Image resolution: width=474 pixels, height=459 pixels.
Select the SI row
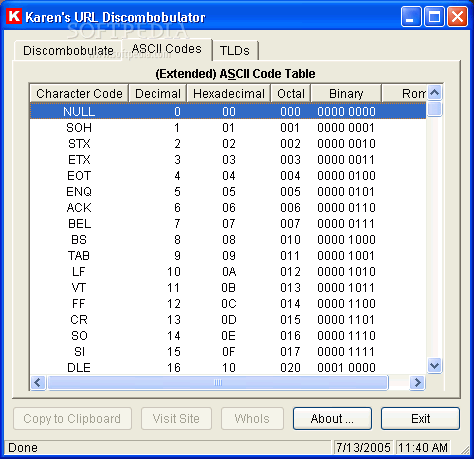(228, 351)
